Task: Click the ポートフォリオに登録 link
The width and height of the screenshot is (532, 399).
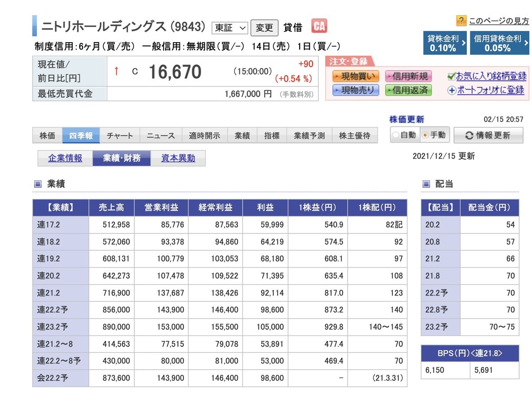Action: click(490, 90)
